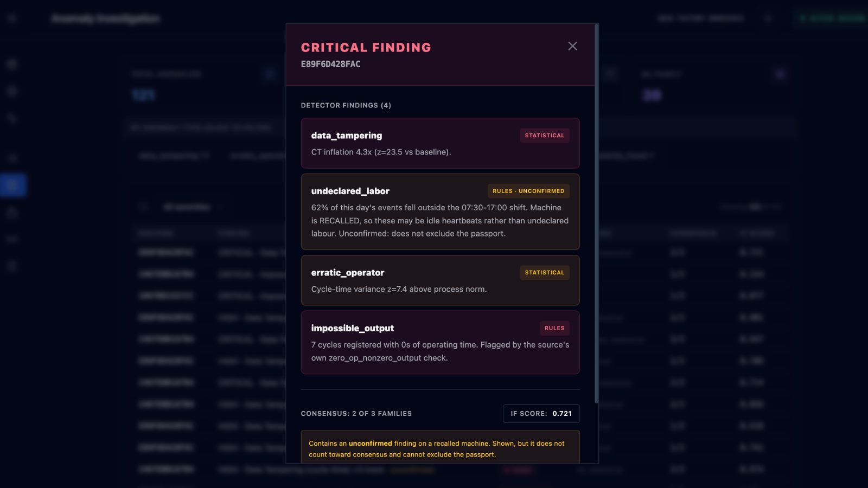Screen dimensions: 868x488
Task: Click the dialog's vertical scrollbar
Action: coord(596,214)
